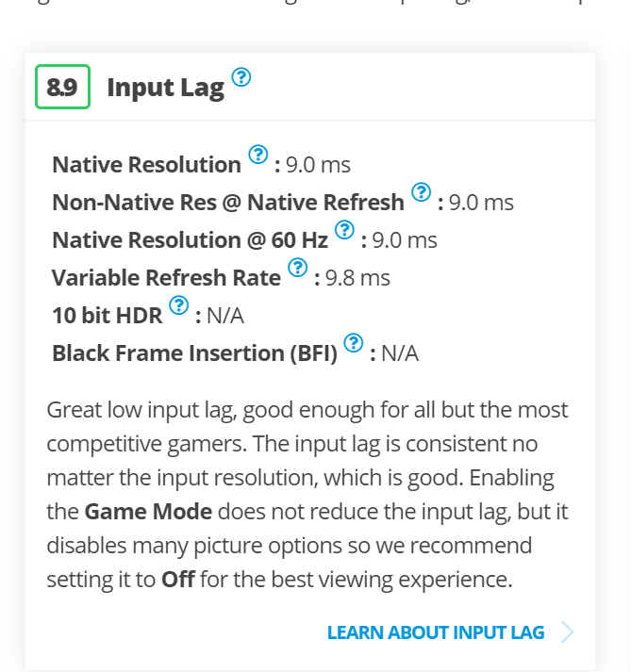Image resolution: width=631 pixels, height=672 pixels.
Task: Click help icon for Non-Native Res @ Native Refresh
Action: [x=421, y=191]
